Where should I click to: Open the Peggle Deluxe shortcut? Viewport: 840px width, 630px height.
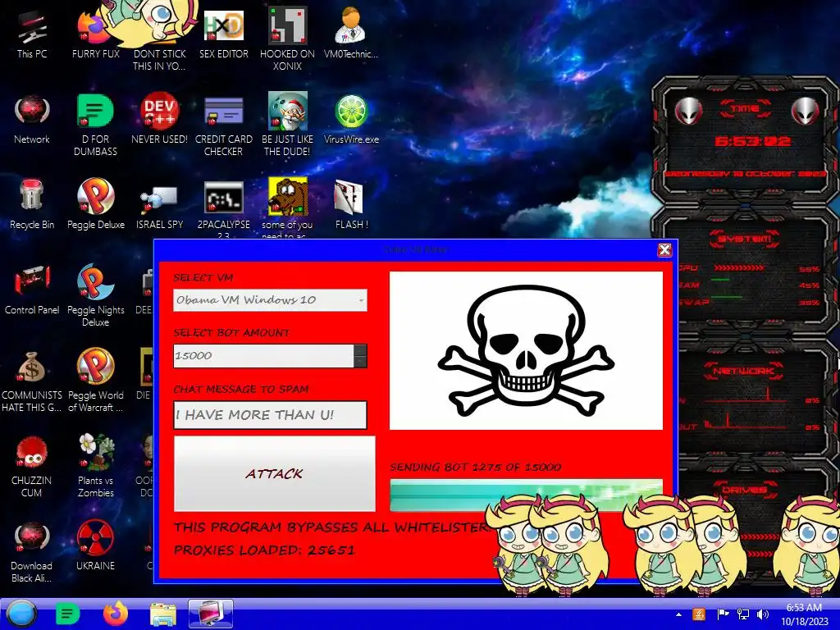pyautogui.click(x=95, y=204)
